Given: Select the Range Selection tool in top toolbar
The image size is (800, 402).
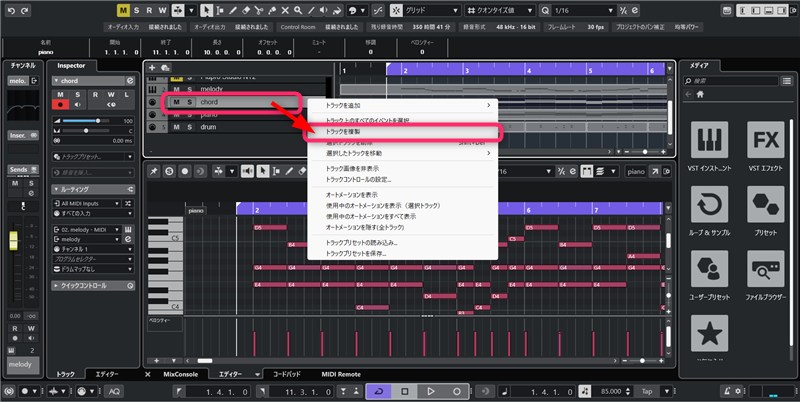Looking at the screenshot, I should click(220, 10).
